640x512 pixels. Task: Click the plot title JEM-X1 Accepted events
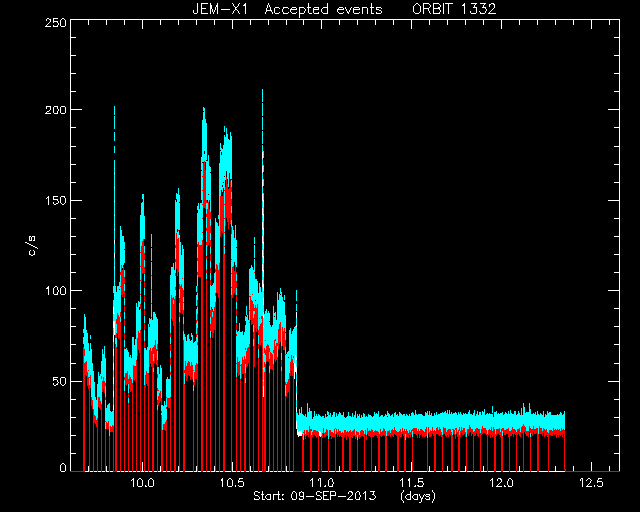click(287, 9)
